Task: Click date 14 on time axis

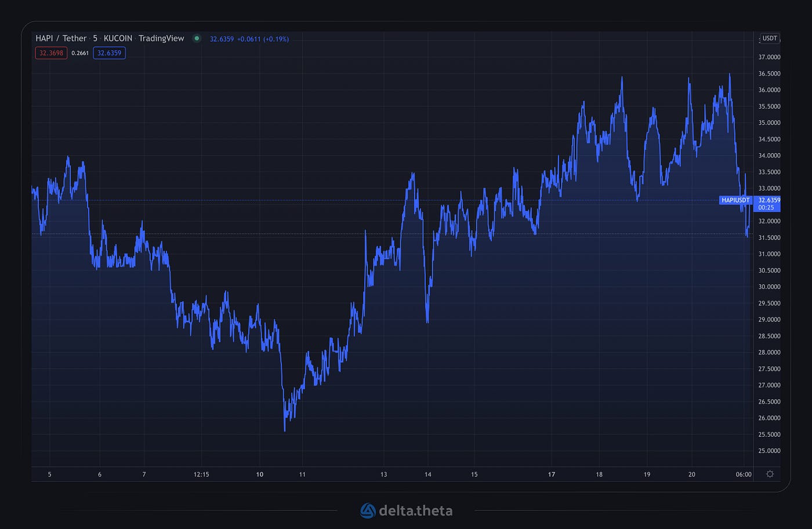Action: (x=427, y=474)
